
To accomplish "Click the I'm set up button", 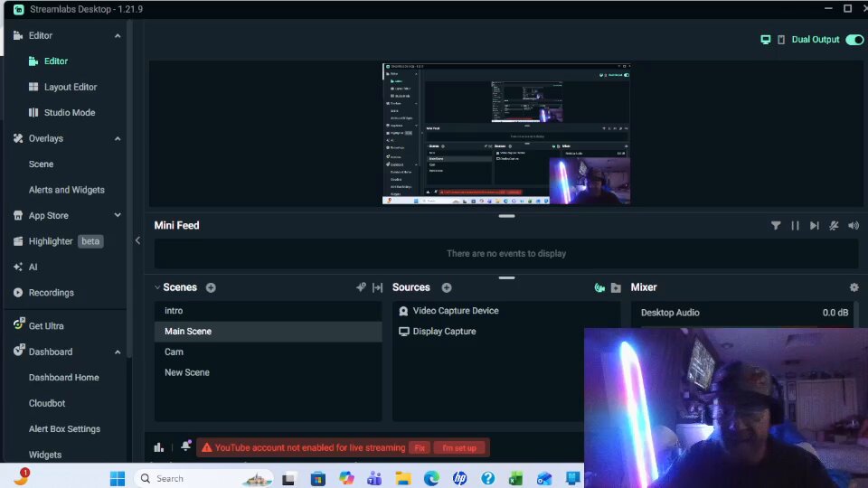I will click(x=459, y=447).
